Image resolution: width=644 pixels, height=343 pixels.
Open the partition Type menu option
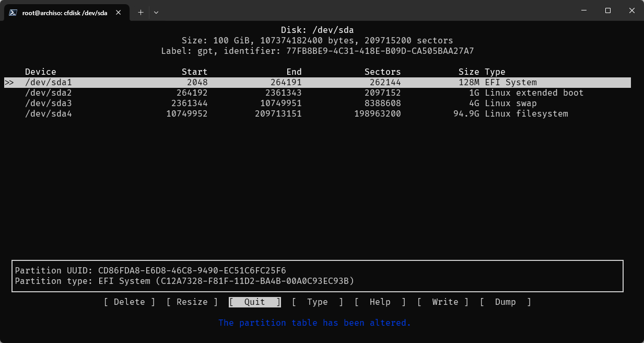[x=317, y=302]
